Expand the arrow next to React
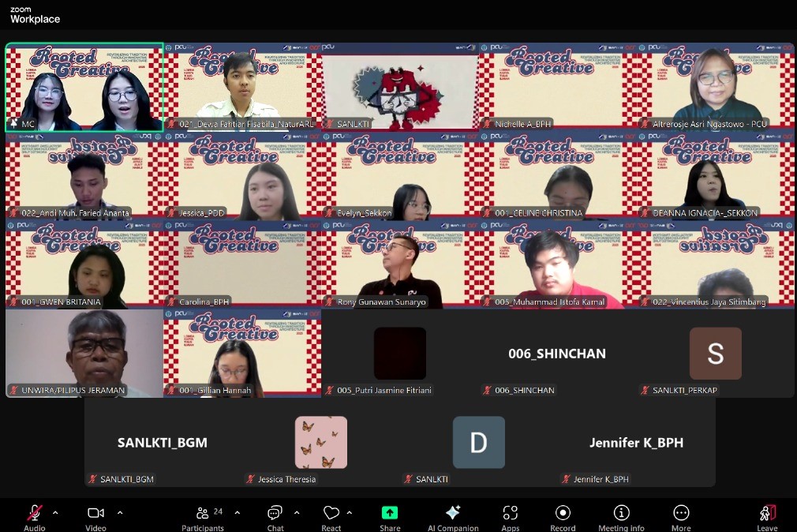Screen dimensions: 797x532 point(350,512)
